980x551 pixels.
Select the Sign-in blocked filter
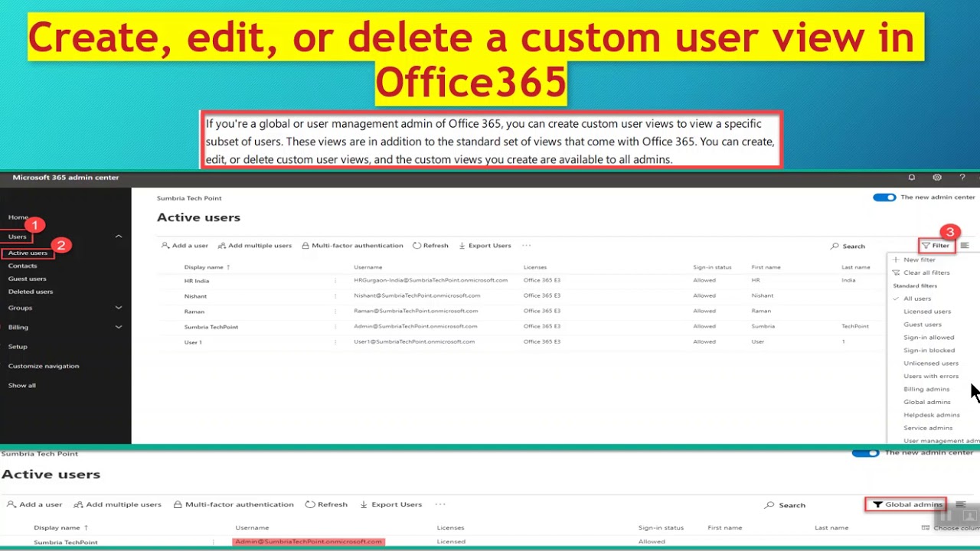(929, 350)
